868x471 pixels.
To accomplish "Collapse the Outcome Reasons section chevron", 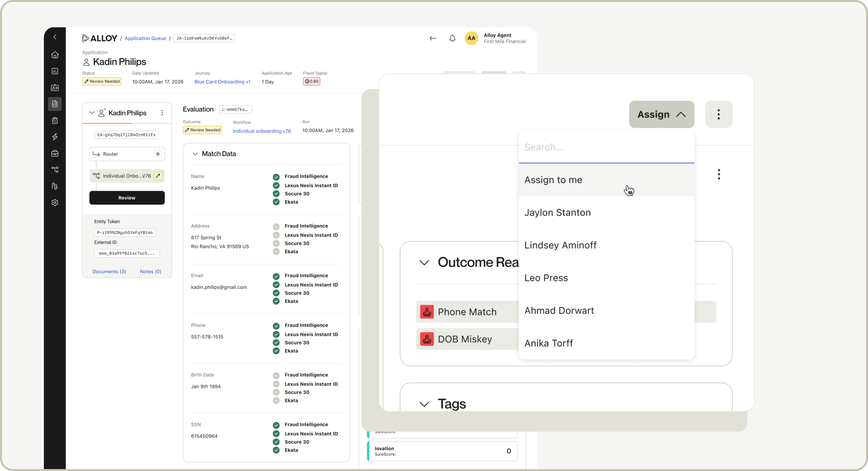I will click(x=424, y=263).
